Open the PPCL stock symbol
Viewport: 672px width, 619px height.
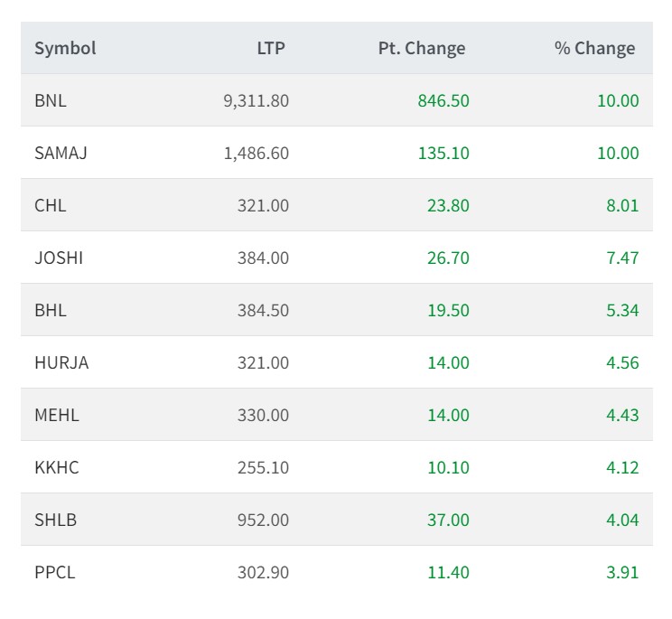click(55, 572)
